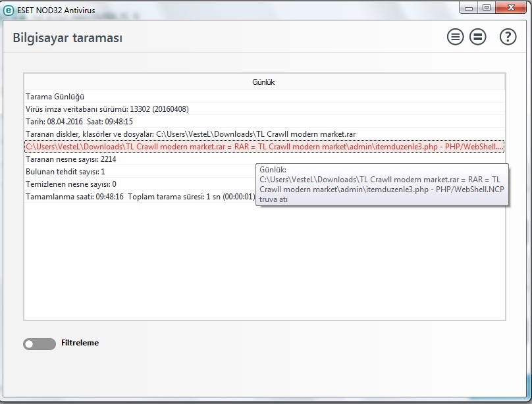Viewport: 532px width, 404px height.
Task: Select the 'Virüs imza veritabanı sürümü' row
Action: [264, 109]
